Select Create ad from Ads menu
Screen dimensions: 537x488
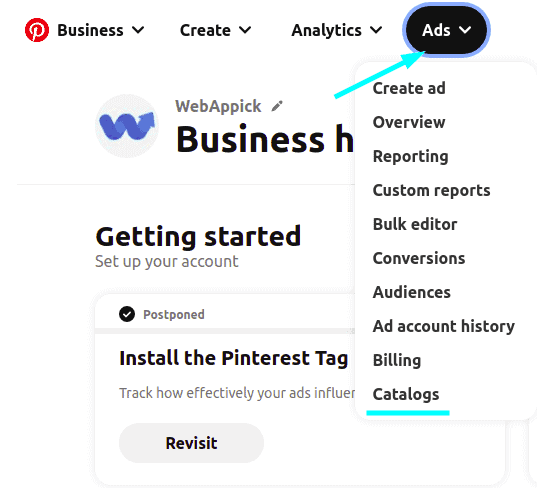(x=409, y=88)
